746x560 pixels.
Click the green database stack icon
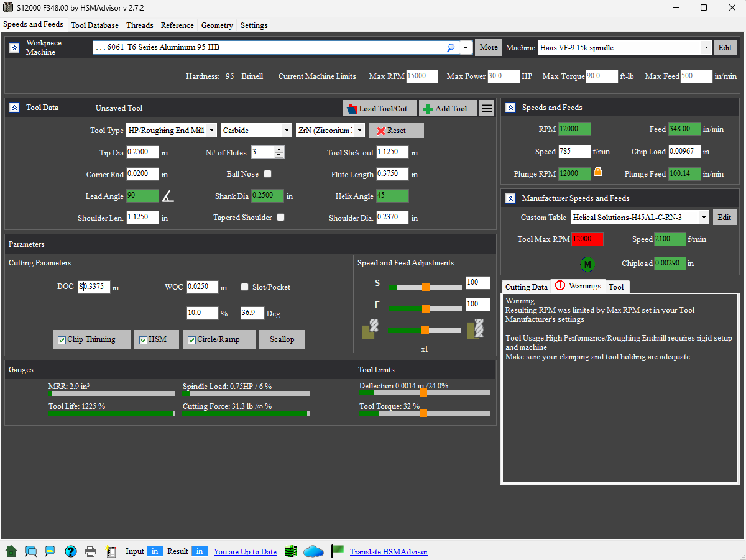coord(291,551)
